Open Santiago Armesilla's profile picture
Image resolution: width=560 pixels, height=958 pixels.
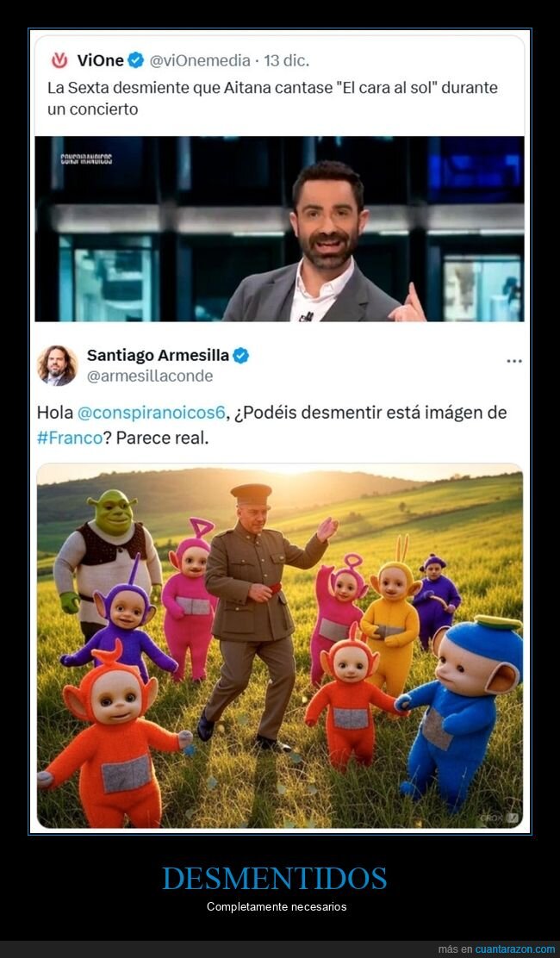[58, 365]
